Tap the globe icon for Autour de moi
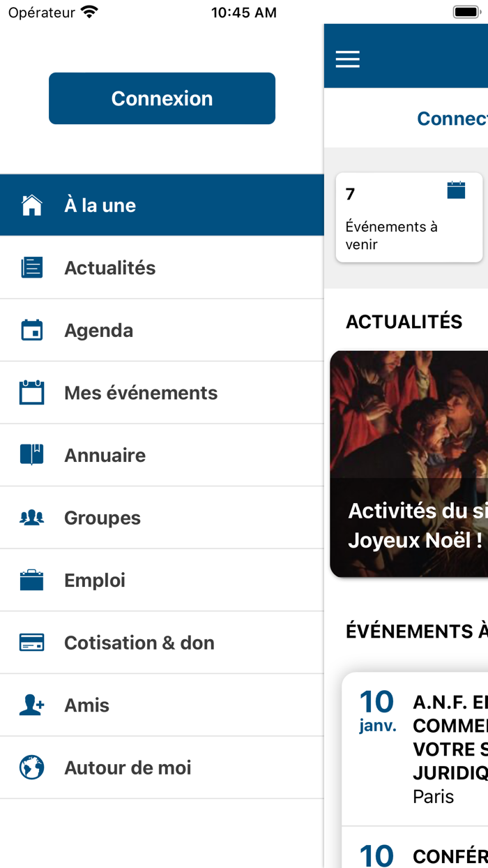488x868 pixels. pyautogui.click(x=32, y=768)
